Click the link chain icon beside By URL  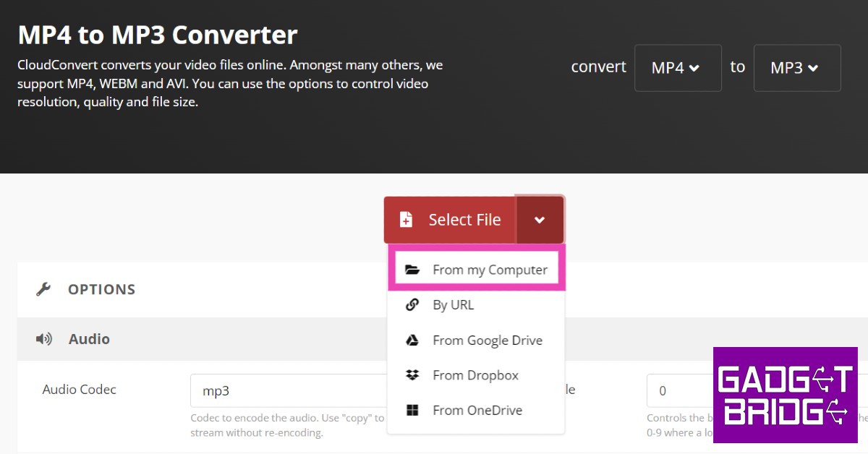(412, 305)
